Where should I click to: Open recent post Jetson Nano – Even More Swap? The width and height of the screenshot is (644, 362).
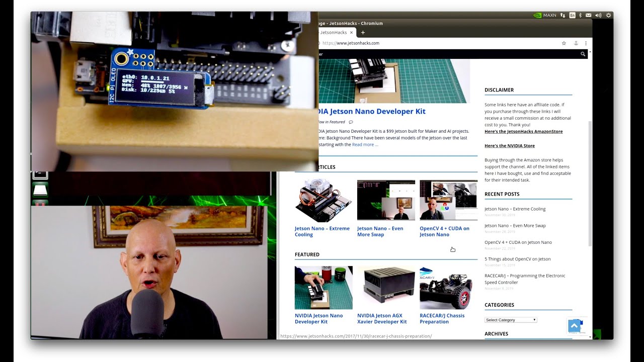tap(515, 225)
